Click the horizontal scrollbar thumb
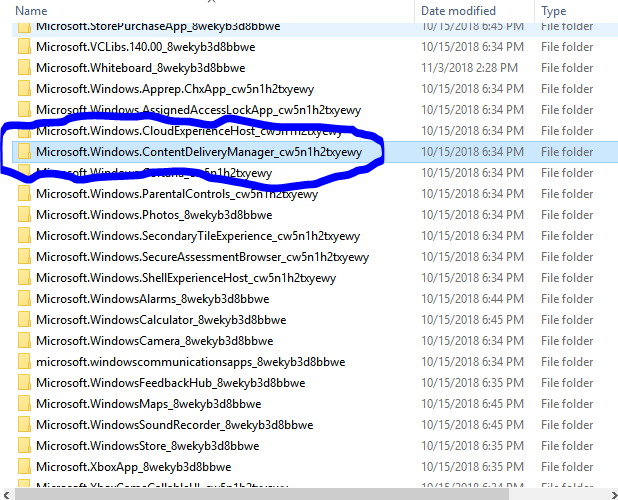Image resolution: width=618 pixels, height=500 pixels. [262, 494]
